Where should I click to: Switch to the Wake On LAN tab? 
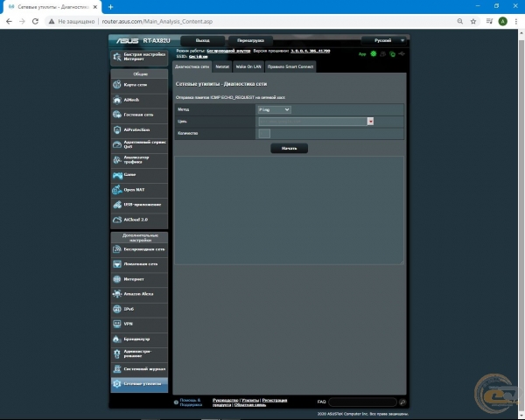[248, 66]
